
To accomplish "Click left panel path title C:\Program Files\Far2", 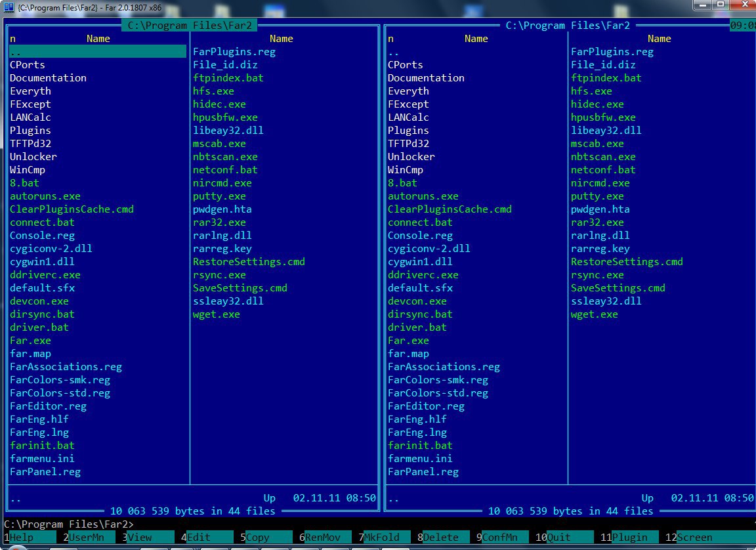I will (190, 25).
